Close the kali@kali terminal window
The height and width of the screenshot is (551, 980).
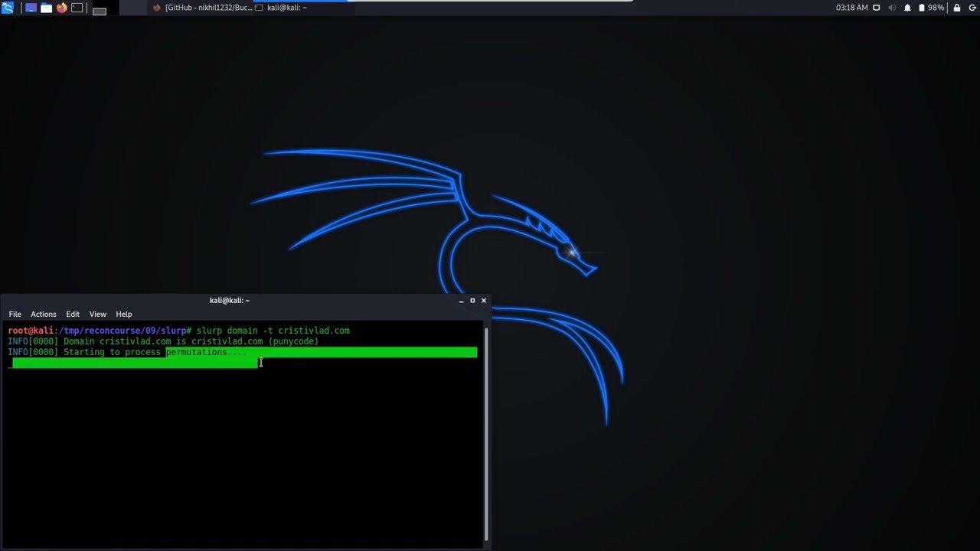tap(484, 301)
